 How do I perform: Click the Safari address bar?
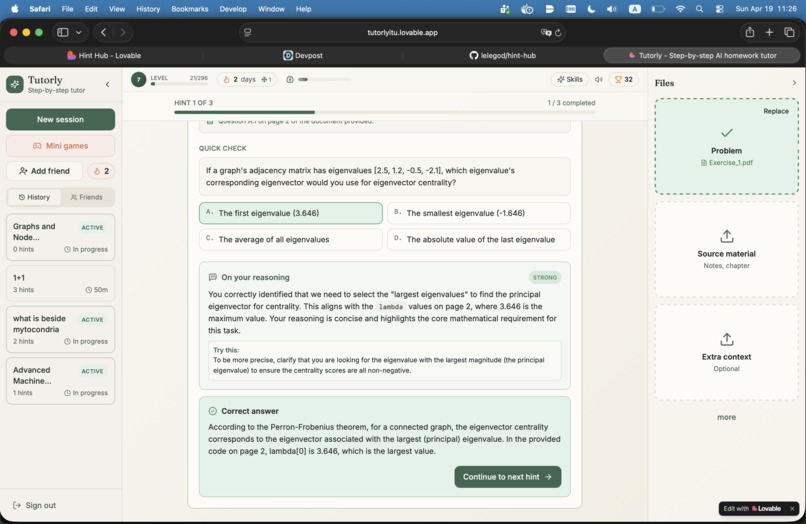click(x=402, y=32)
